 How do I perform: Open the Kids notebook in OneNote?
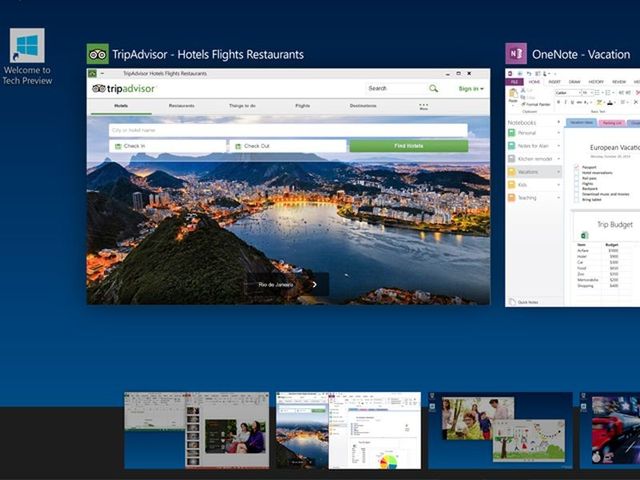click(x=523, y=185)
